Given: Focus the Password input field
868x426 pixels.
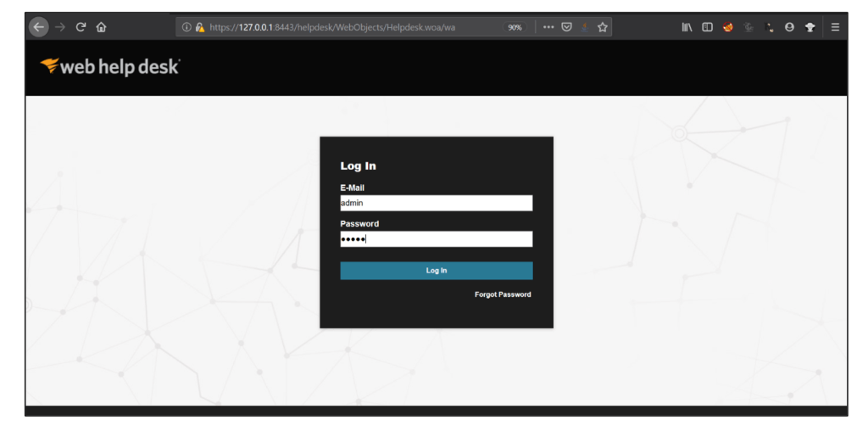Looking at the screenshot, I should coord(437,238).
